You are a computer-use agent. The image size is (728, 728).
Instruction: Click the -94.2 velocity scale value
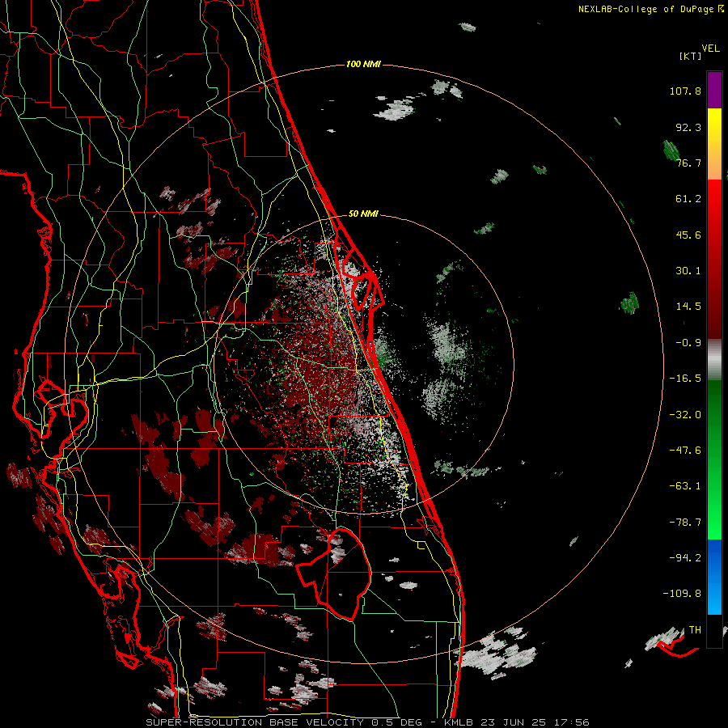(685, 558)
